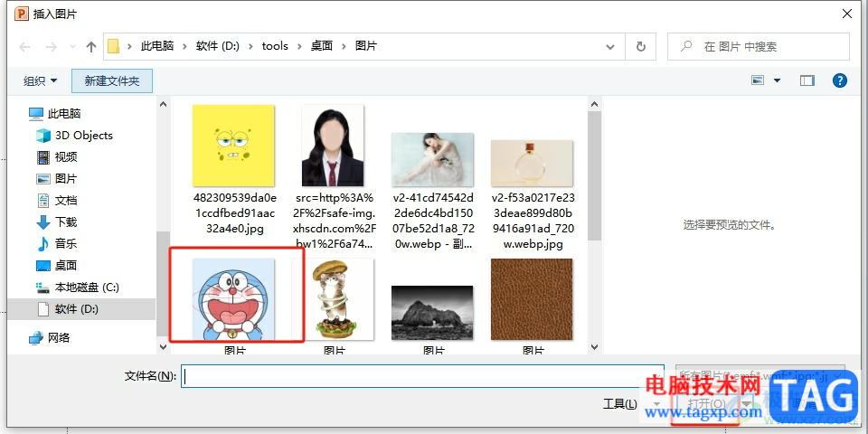Expand the chevron after 此电脑 breadcrumb
The height and width of the screenshot is (434, 868).
[184, 46]
